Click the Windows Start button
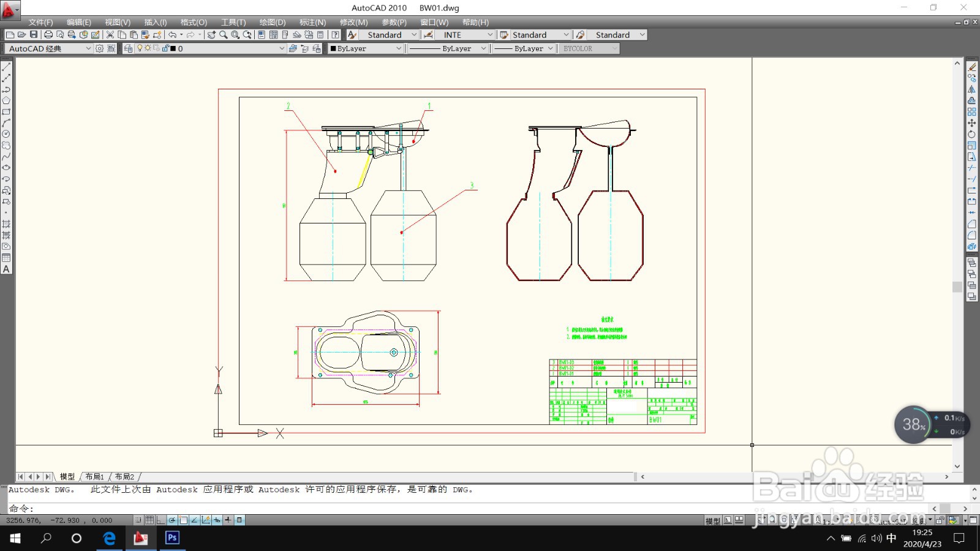Image resolution: width=980 pixels, height=551 pixels. pyautogui.click(x=15, y=538)
